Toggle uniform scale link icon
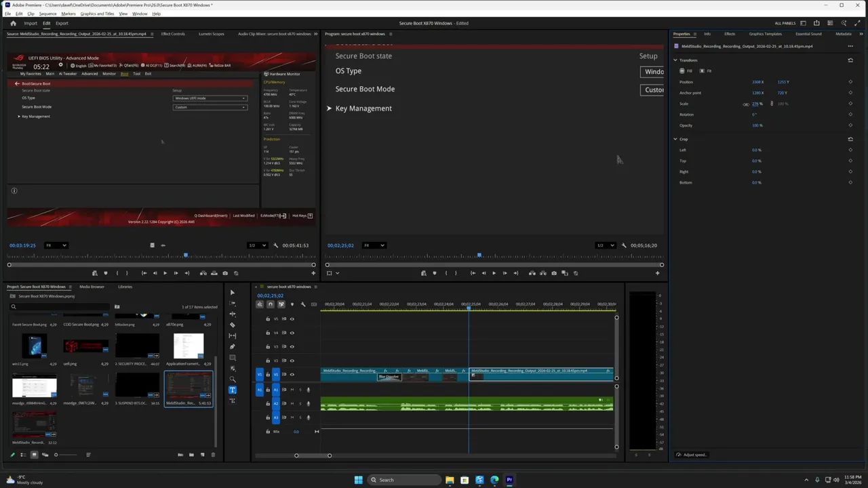 pos(771,104)
